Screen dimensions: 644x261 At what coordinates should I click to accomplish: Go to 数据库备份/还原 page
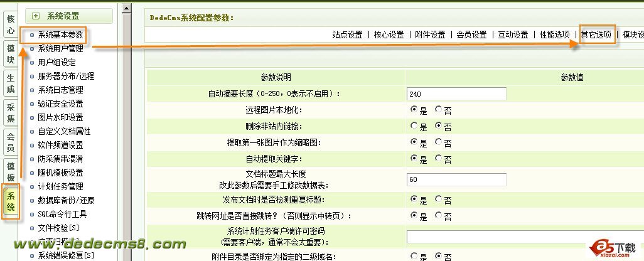coord(66,200)
